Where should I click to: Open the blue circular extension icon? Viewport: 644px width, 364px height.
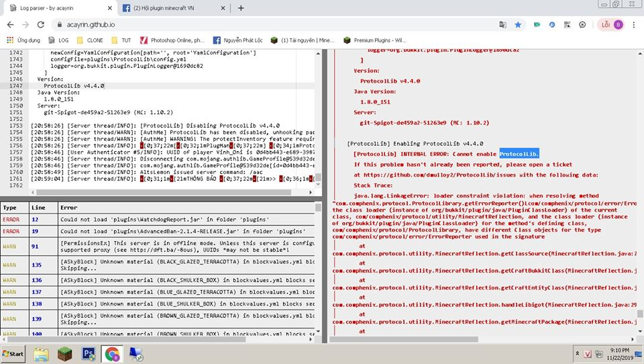pos(552,25)
